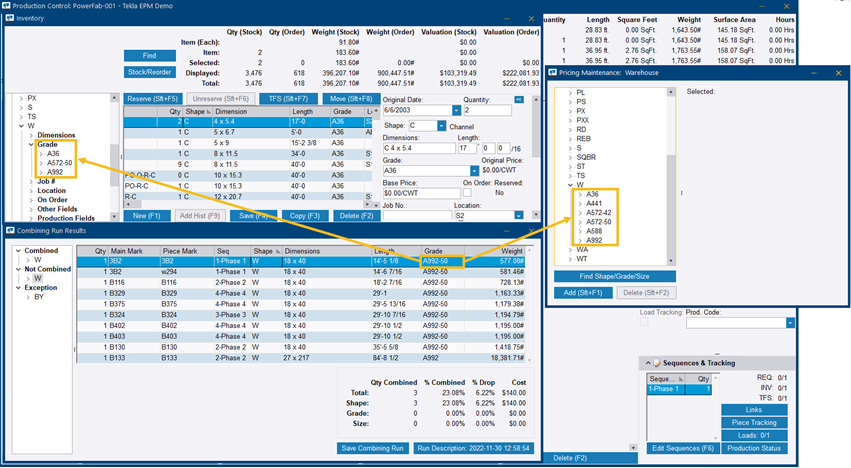Collapse the Grade node in Inventory tree

pyautogui.click(x=31, y=144)
